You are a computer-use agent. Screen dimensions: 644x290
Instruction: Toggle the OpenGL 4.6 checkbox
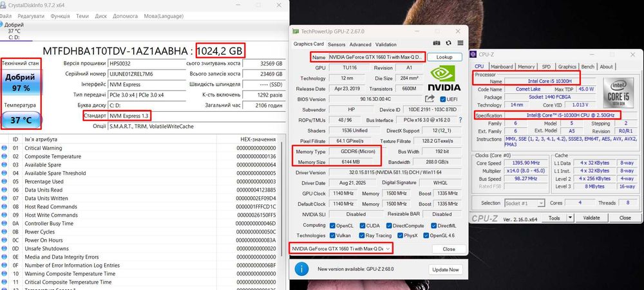[x=426, y=235]
